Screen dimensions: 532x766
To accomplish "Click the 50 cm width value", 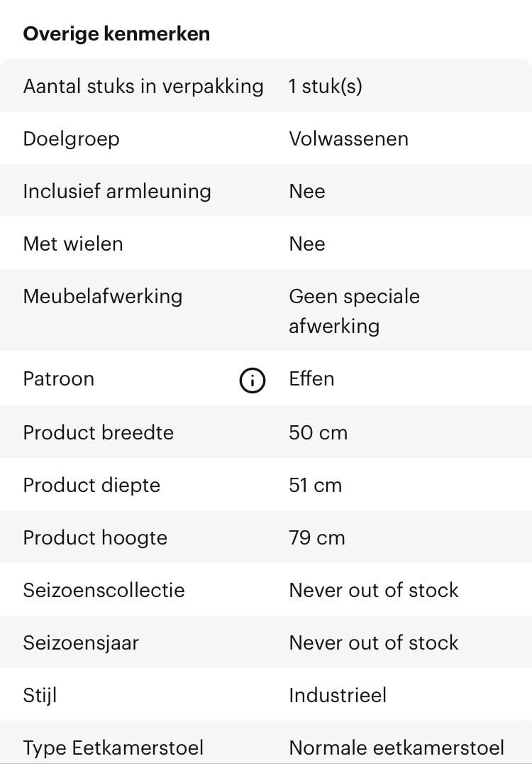I will pyautogui.click(x=318, y=432).
